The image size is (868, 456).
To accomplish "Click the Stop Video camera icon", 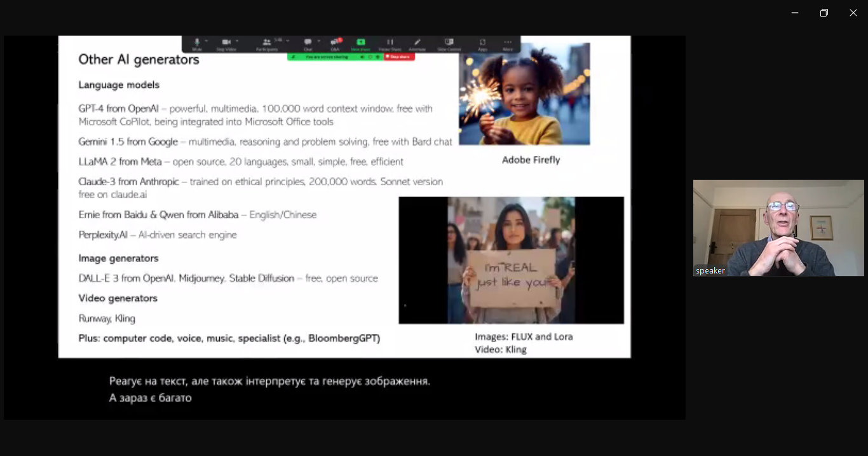I will (226, 43).
